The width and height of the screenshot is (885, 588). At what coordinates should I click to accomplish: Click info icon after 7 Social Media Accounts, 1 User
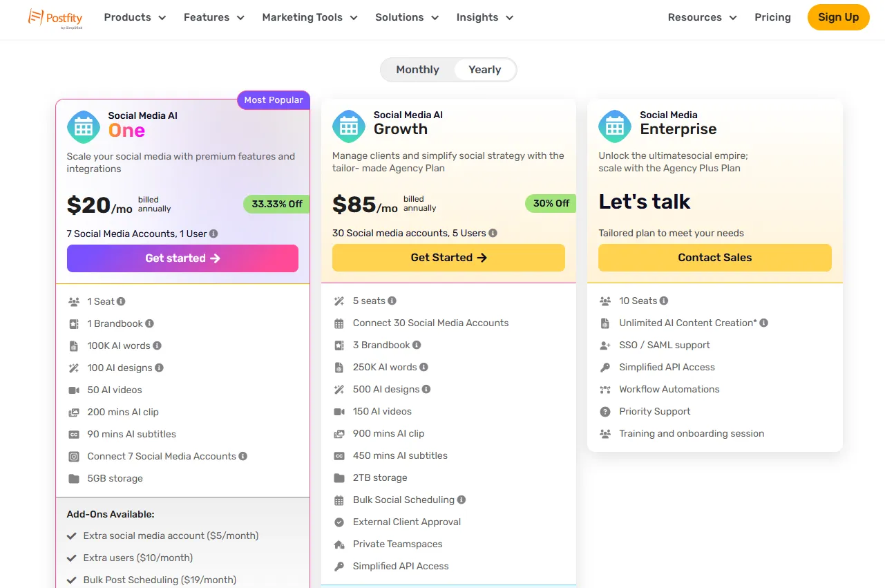tap(213, 234)
